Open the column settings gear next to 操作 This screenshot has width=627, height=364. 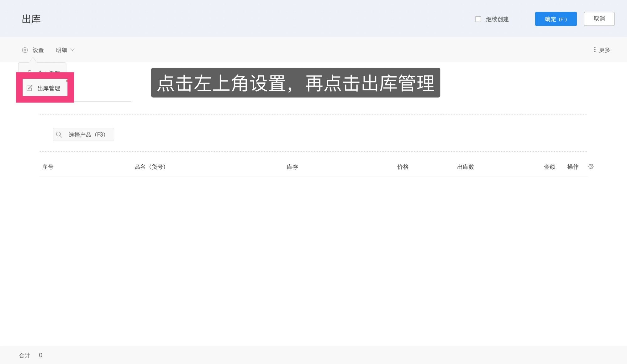[x=591, y=166]
